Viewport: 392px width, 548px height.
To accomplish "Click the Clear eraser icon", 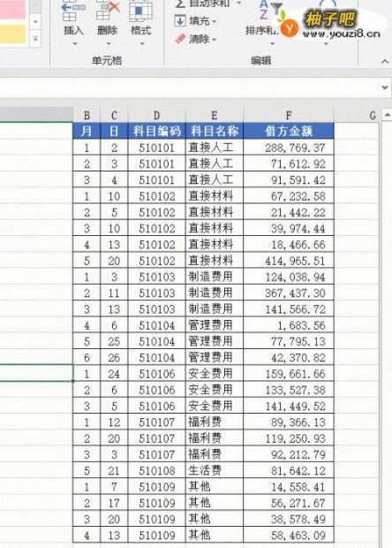I will (x=180, y=39).
